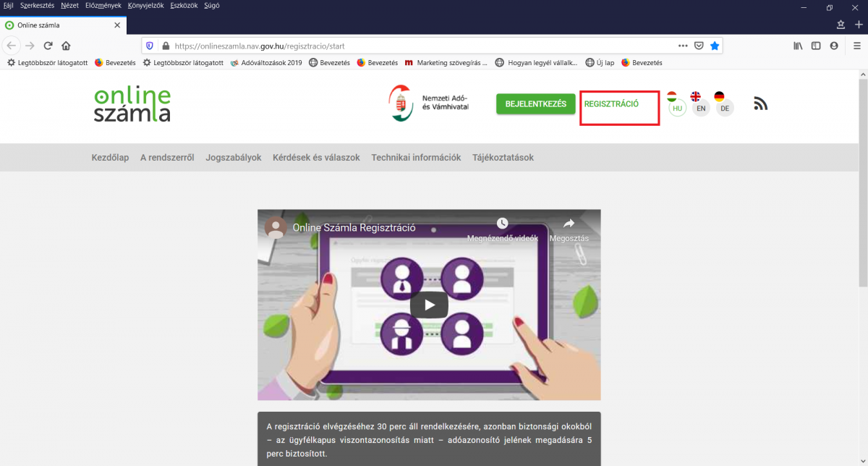Screen dimensions: 868x466
Task: Click the browser forward arrow
Action: [30, 45]
